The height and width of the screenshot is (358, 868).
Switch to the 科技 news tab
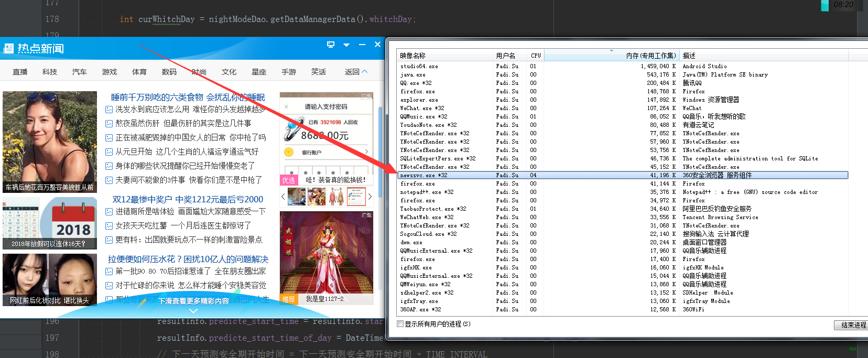[50, 72]
